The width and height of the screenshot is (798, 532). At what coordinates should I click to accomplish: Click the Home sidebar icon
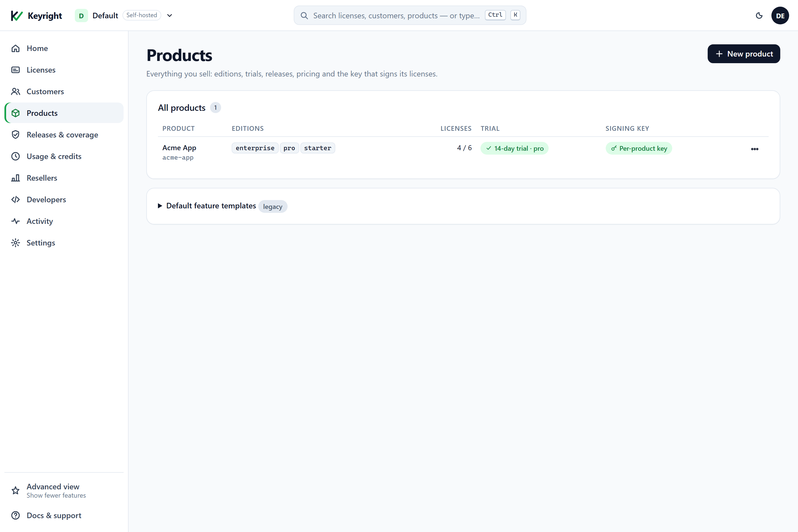tap(16, 48)
